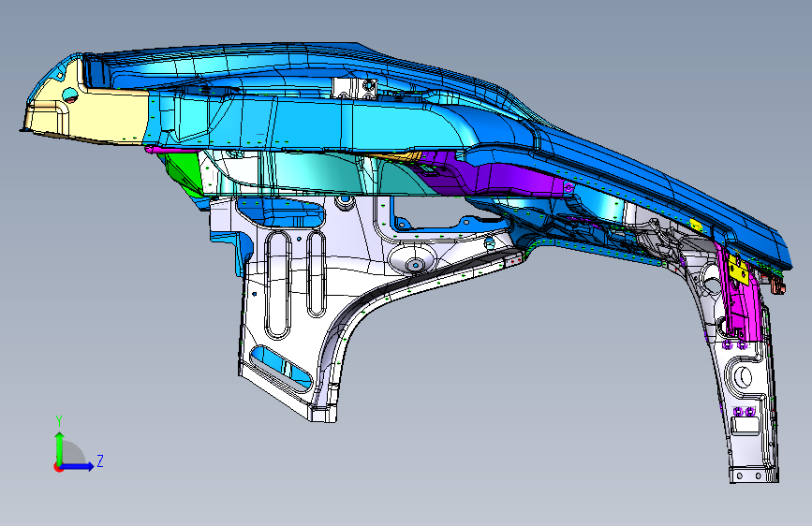812x526 pixels.
Task: Pick the rectangular cutout low on the right pillar
Action: tap(745, 426)
